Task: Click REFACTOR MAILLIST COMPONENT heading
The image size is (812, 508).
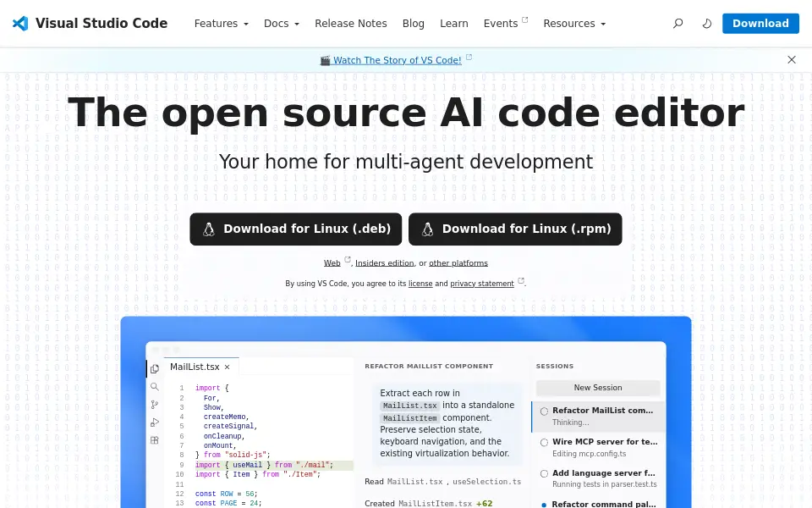Action: coord(429,366)
